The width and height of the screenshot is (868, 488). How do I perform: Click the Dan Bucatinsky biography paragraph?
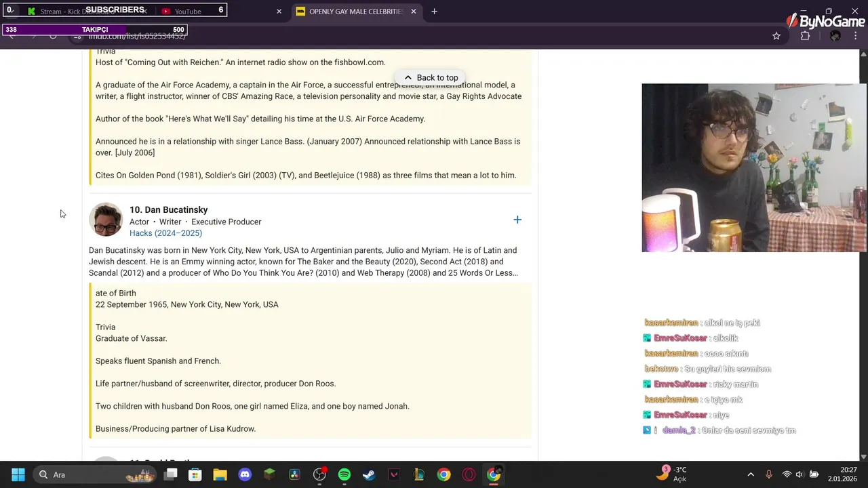point(303,262)
